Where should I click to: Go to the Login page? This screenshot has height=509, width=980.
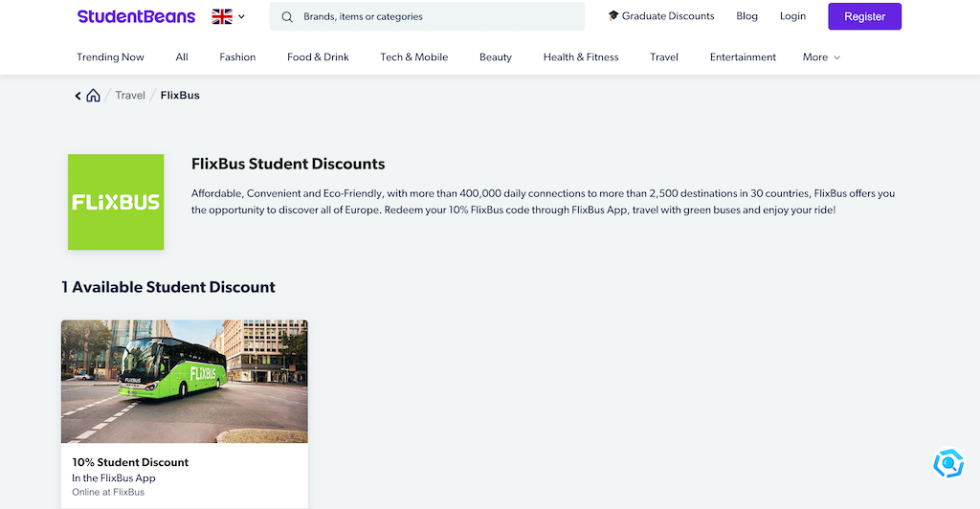(792, 16)
